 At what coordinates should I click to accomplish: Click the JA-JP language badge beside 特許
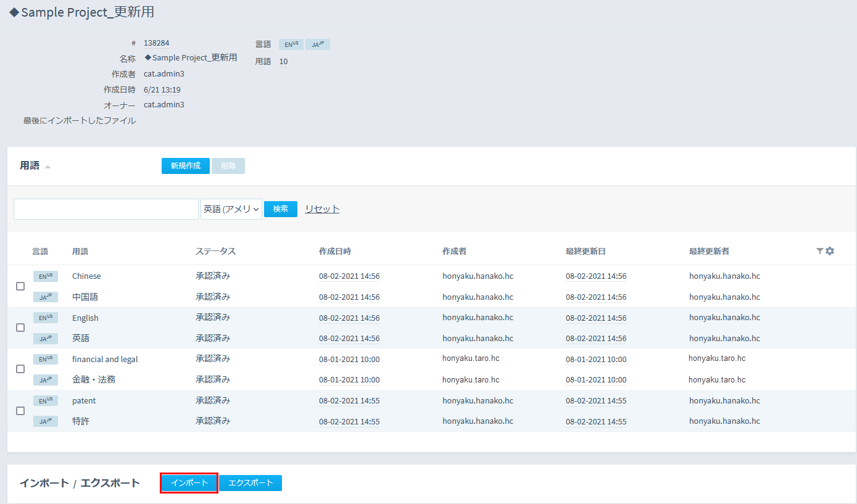click(45, 421)
